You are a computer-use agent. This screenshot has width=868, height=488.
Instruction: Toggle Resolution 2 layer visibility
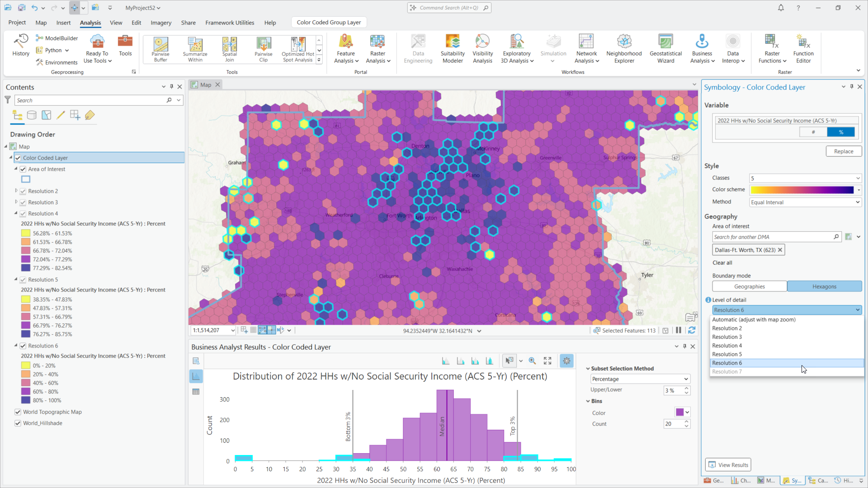pyautogui.click(x=23, y=192)
